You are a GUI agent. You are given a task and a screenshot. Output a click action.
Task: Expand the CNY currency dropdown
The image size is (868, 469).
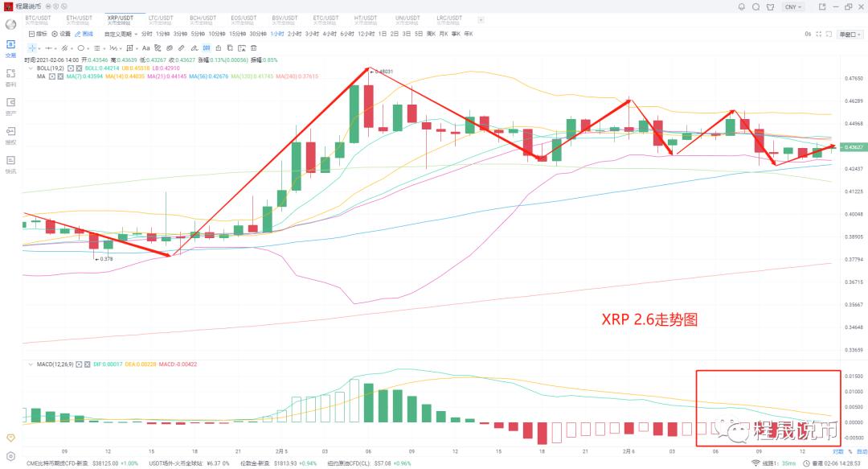coord(793,6)
